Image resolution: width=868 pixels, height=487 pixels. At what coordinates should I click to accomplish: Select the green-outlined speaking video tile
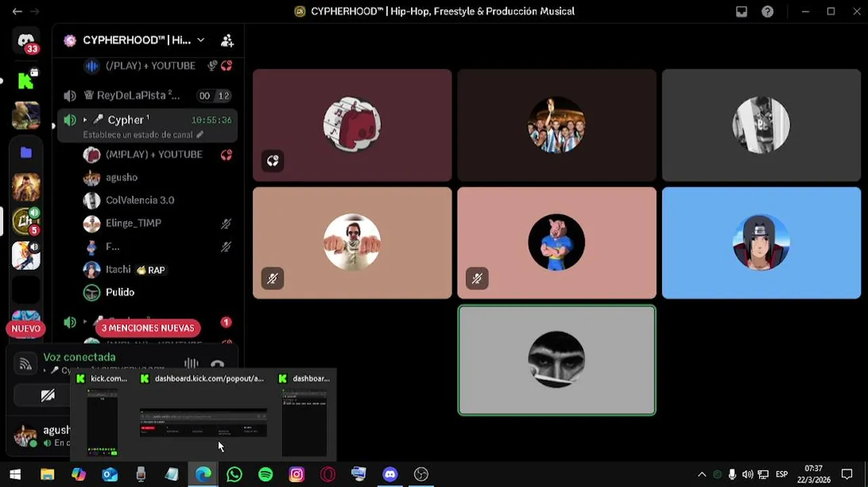coord(556,360)
